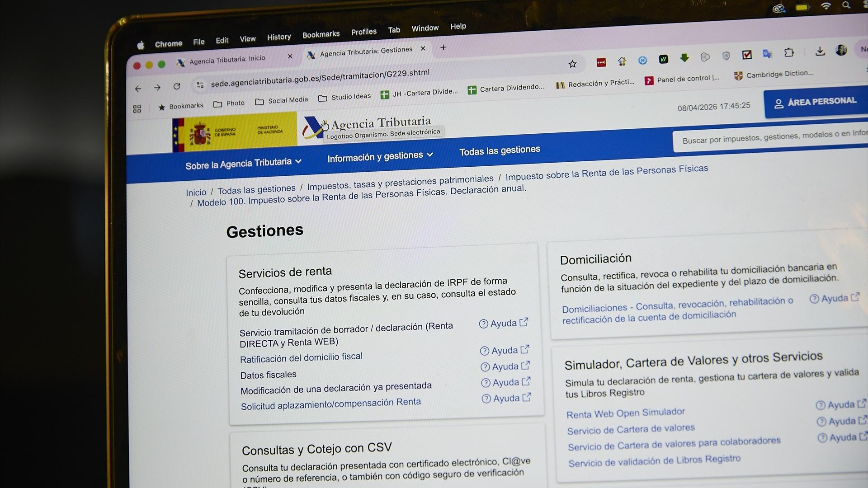
Task: Click Todas las gestiones nav item
Action: click(500, 150)
